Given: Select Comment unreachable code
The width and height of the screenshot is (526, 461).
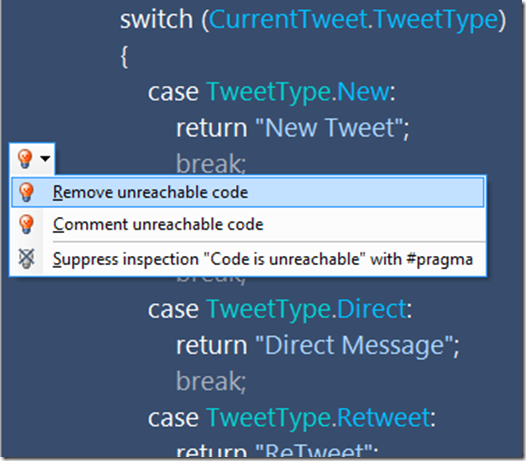Looking at the screenshot, I should pyautogui.click(x=248, y=224).
